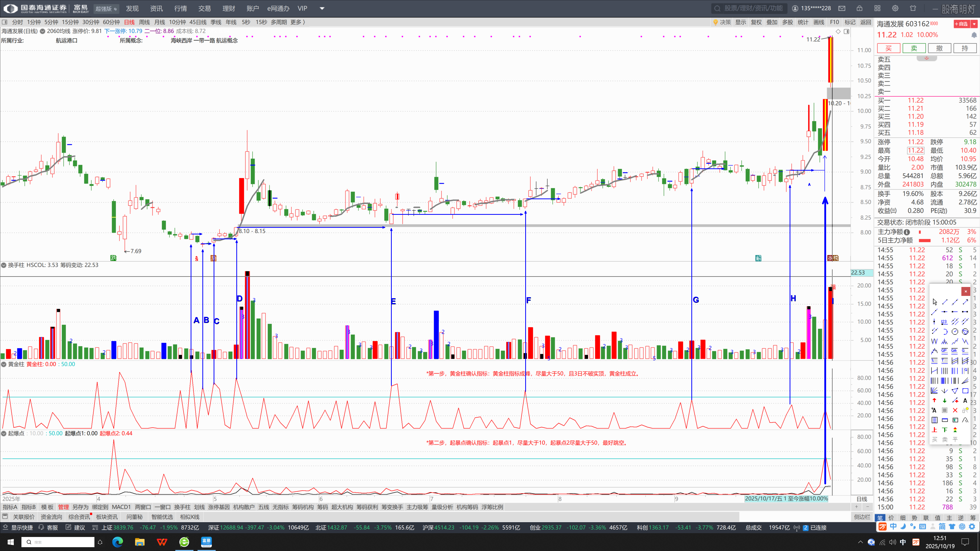980x551 pixels.
Task: Pick the ruler measurement tool in palette
Action: (945, 420)
